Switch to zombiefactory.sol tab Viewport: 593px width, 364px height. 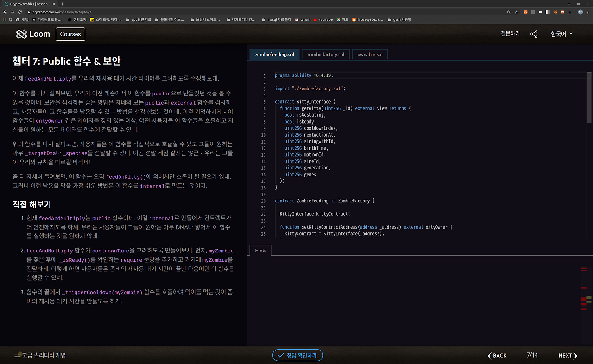point(326,55)
